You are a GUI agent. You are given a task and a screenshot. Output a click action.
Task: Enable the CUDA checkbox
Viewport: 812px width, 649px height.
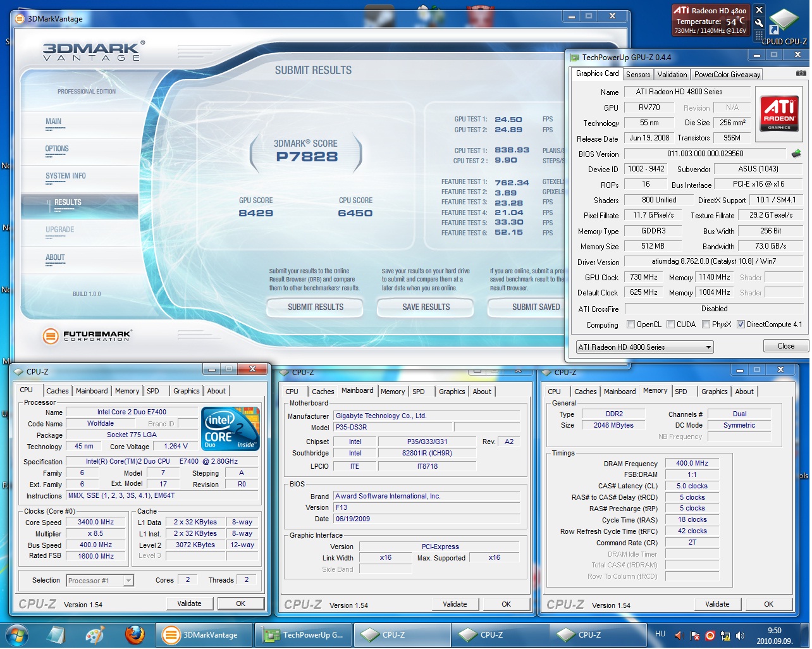pos(670,324)
